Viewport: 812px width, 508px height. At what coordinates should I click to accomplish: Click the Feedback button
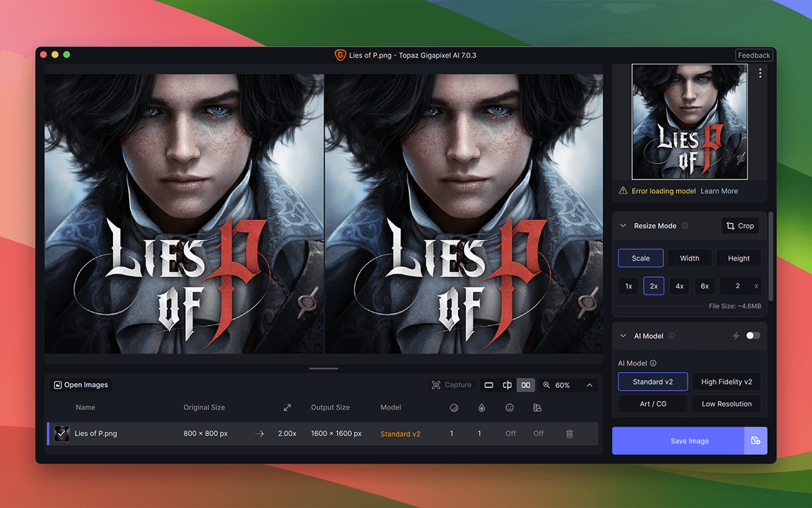pyautogui.click(x=754, y=56)
